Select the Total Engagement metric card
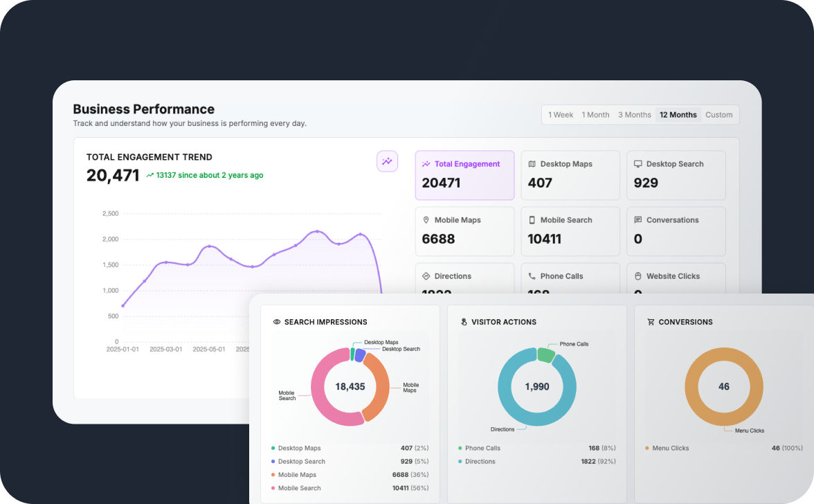814x504 pixels. coord(464,174)
